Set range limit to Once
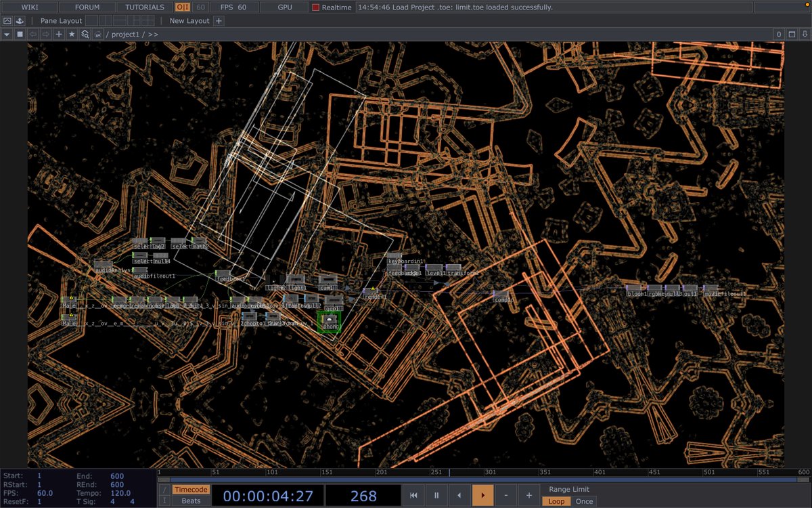The height and width of the screenshot is (508, 812). point(584,501)
